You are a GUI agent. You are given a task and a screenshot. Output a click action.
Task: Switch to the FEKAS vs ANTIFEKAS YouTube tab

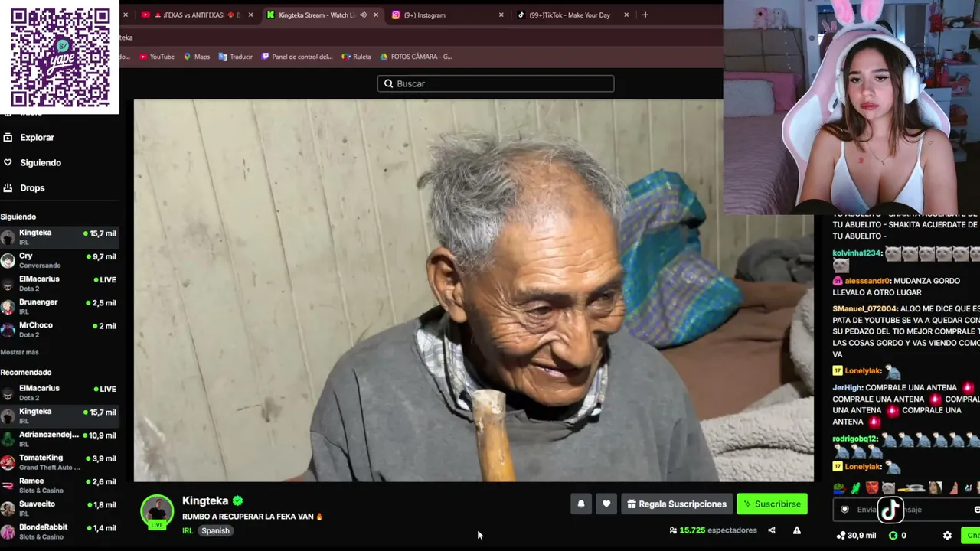[x=196, y=15]
